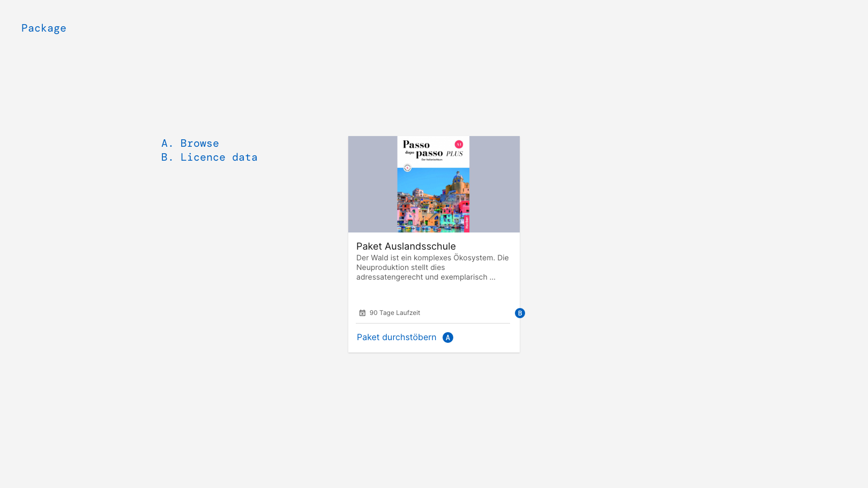Click the pink A1 badge on book cover
The image size is (868, 488).
(459, 144)
